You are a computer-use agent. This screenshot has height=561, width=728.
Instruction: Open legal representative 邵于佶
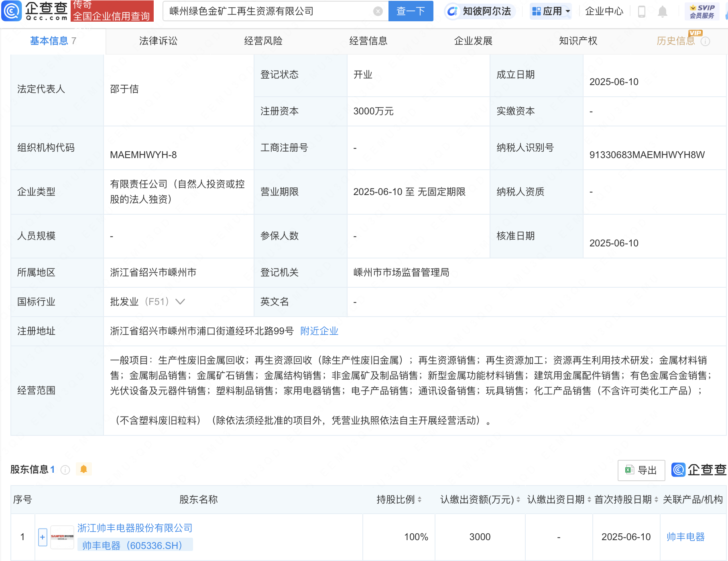tap(124, 89)
